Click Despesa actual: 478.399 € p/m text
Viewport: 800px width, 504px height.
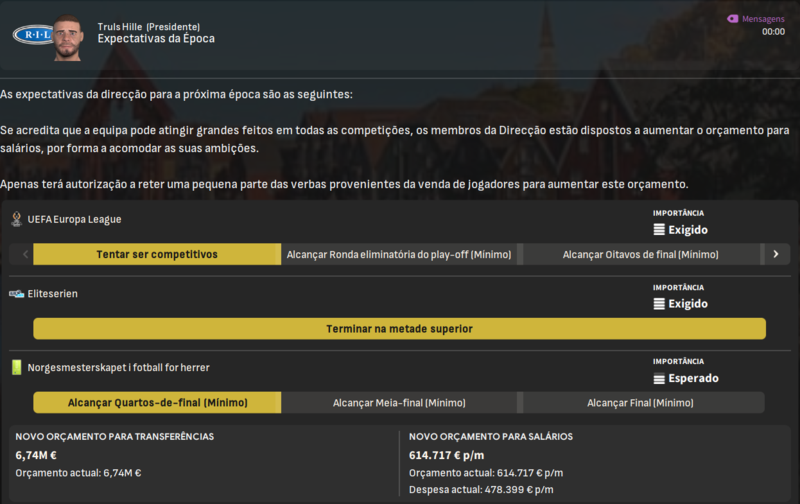[x=481, y=490]
